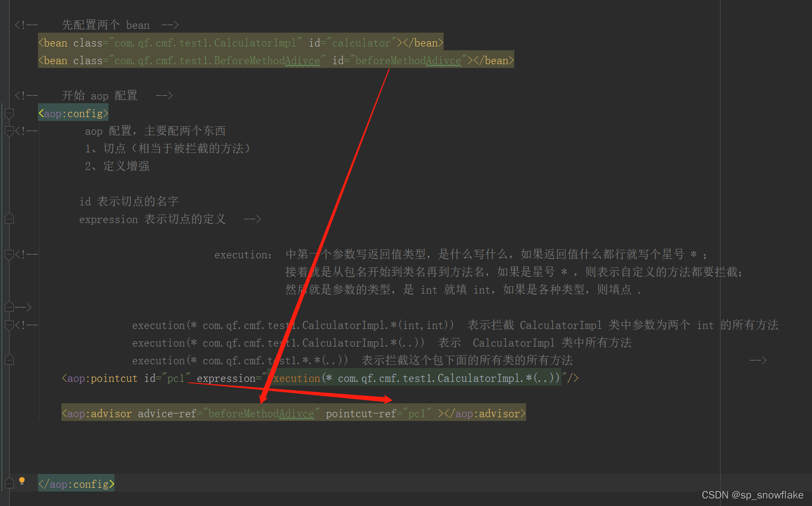Screen dimensions: 812x506
Task: Click comment '表示拦截这个包下面的所有类的所有方法'
Action: (x=467, y=361)
